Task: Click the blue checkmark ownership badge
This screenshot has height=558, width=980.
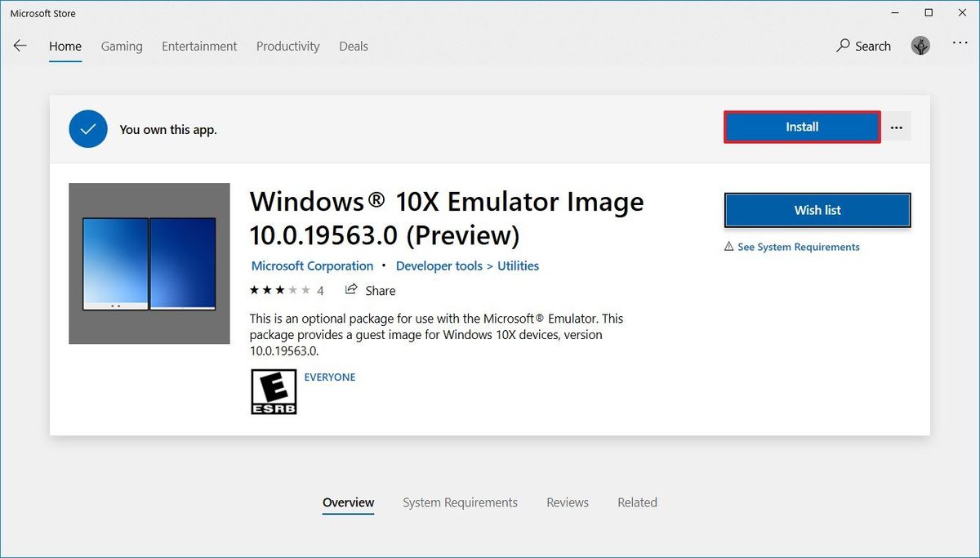Action: [87, 128]
